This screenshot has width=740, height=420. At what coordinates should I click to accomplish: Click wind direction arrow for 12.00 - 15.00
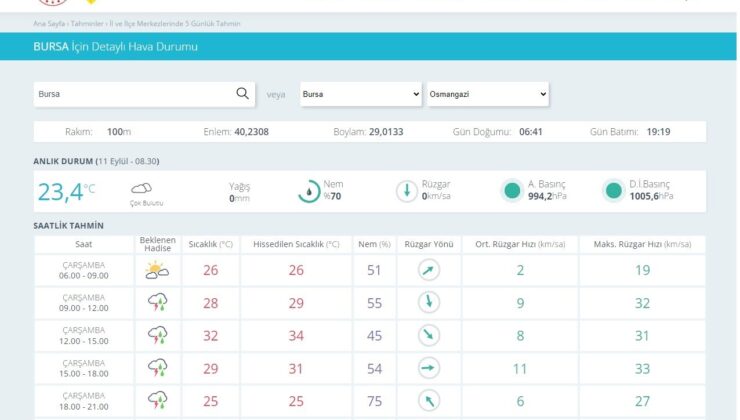tap(429, 336)
